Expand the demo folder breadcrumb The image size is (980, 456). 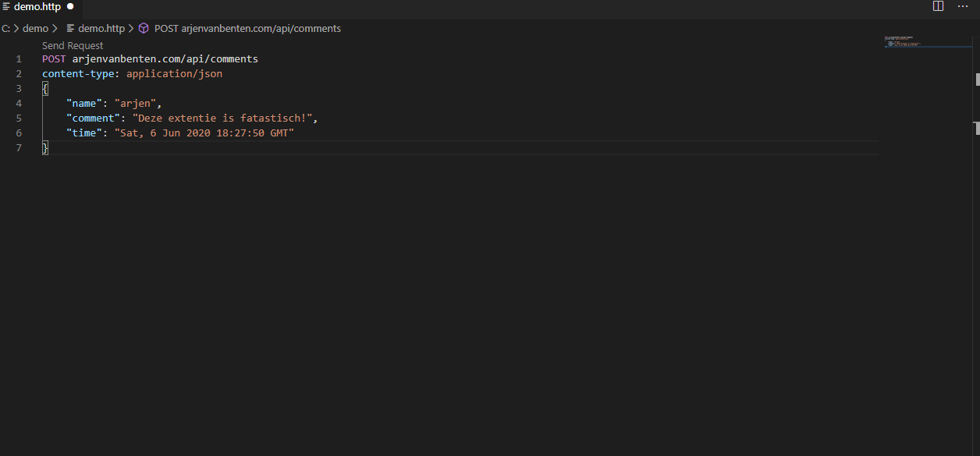[35, 29]
